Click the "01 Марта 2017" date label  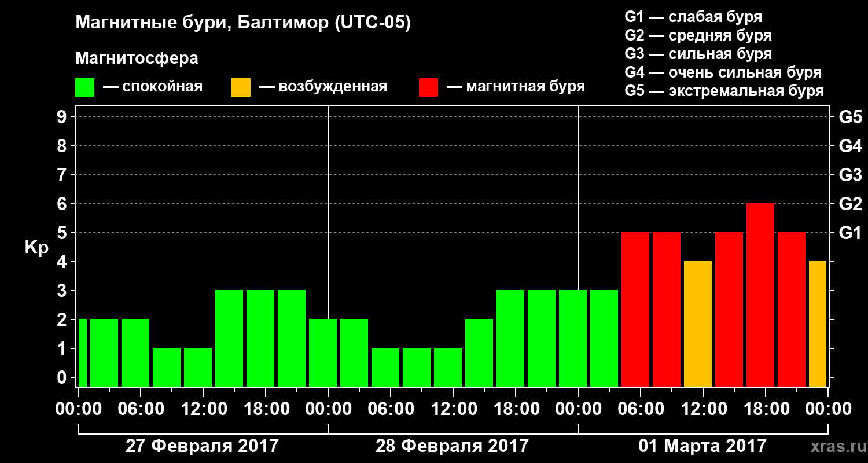[703, 446]
